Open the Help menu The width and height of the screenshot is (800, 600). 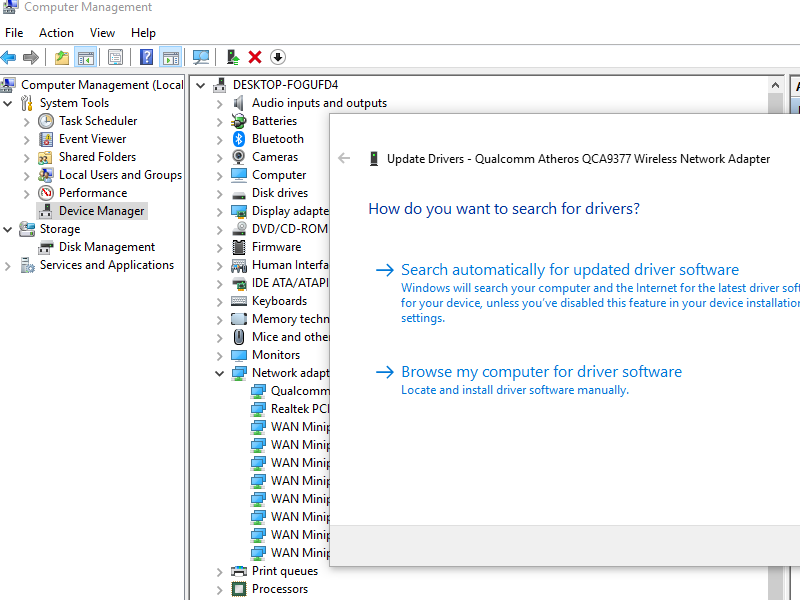click(143, 33)
